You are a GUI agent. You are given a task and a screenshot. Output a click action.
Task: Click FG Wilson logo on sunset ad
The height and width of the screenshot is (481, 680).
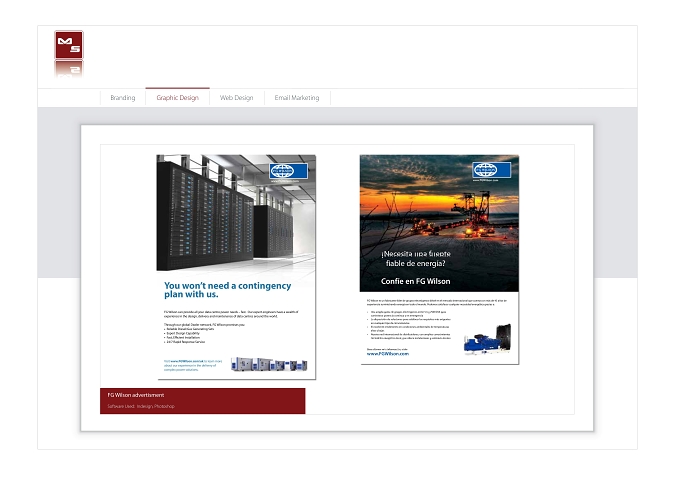point(491,170)
